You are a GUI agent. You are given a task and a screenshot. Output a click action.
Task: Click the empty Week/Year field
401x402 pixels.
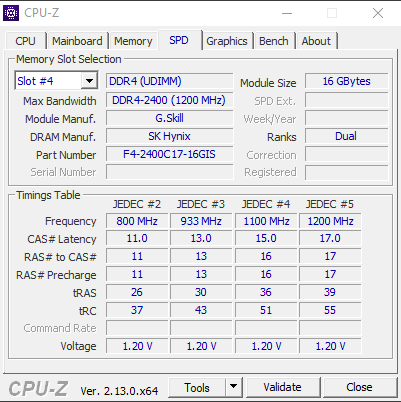pos(347,118)
